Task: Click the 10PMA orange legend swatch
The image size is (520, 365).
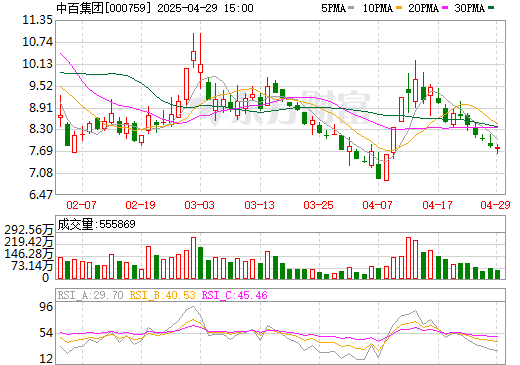Action: pyautogui.click(x=398, y=8)
